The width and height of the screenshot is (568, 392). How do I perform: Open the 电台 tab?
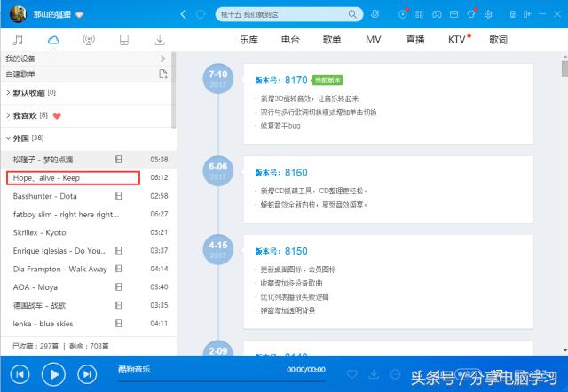290,39
